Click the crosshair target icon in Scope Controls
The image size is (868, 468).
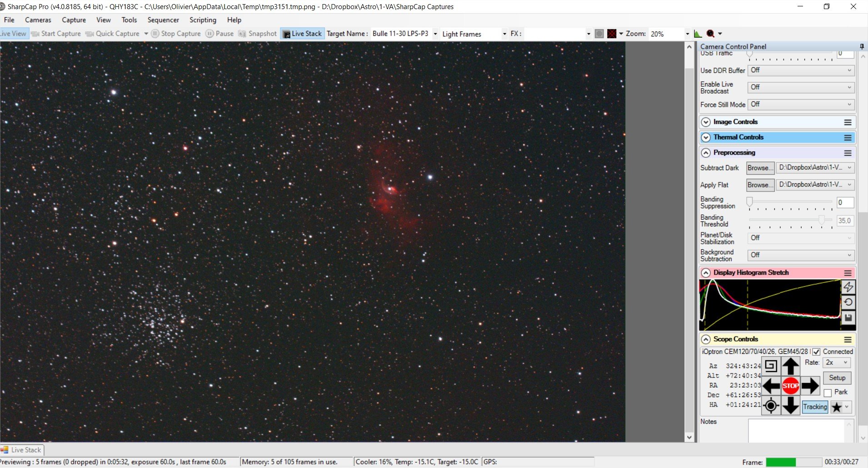pos(771,405)
